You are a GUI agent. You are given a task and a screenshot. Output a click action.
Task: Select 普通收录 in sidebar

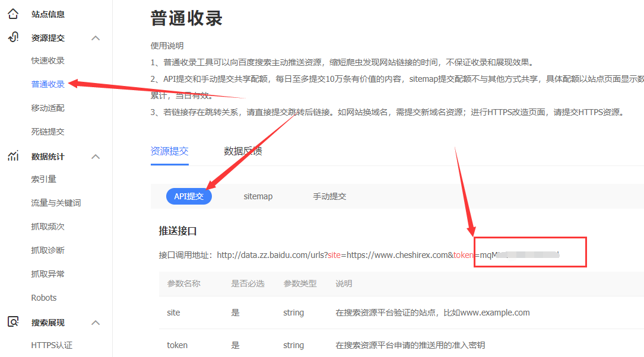tap(48, 85)
